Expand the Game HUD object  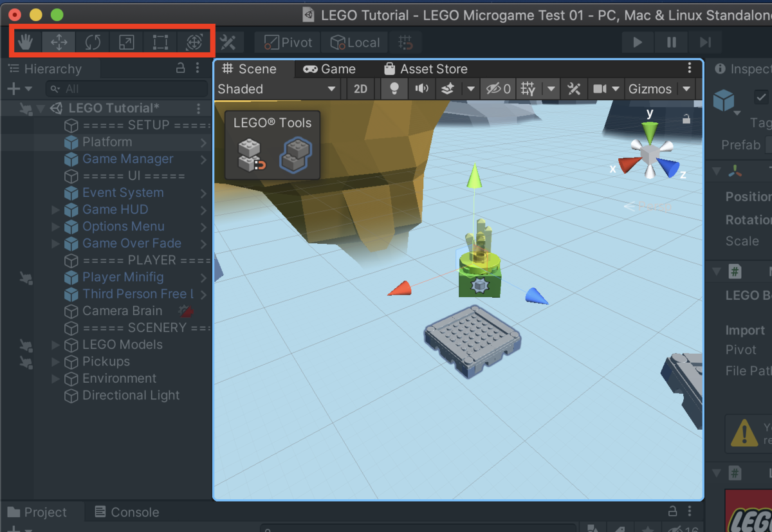(55, 209)
